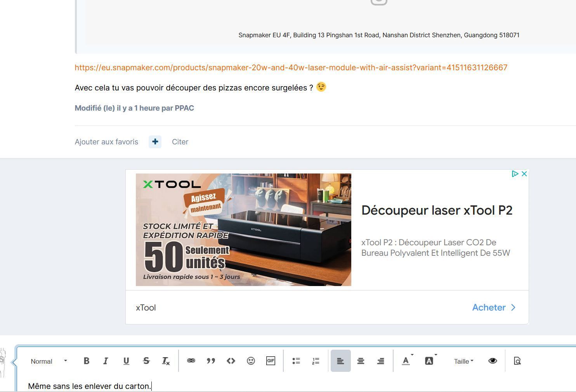Toggle italic formatting in the editor
Viewport: 576px width, 392px height.
tap(106, 361)
